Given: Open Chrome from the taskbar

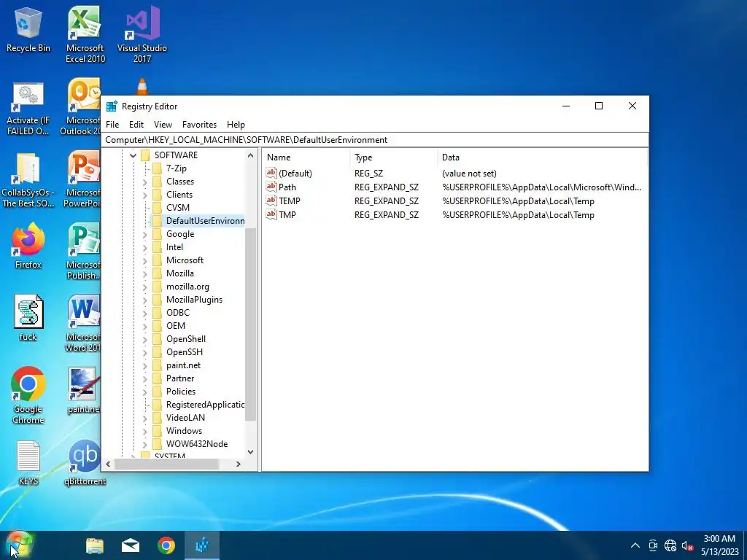Looking at the screenshot, I should tap(166, 545).
